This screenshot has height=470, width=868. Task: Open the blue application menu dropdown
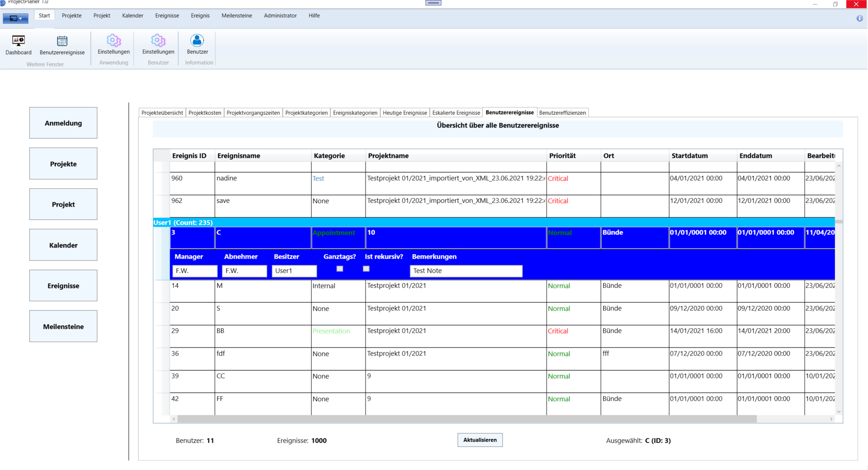point(16,19)
